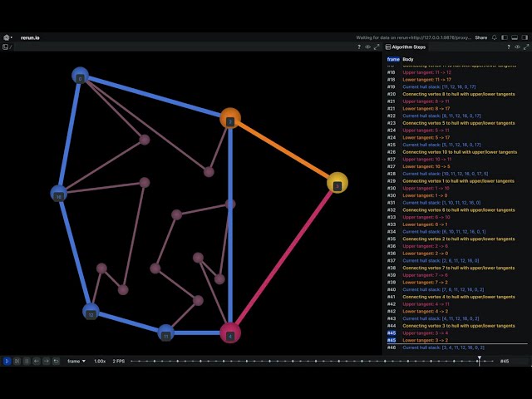Open help for the graph view

coord(359,47)
